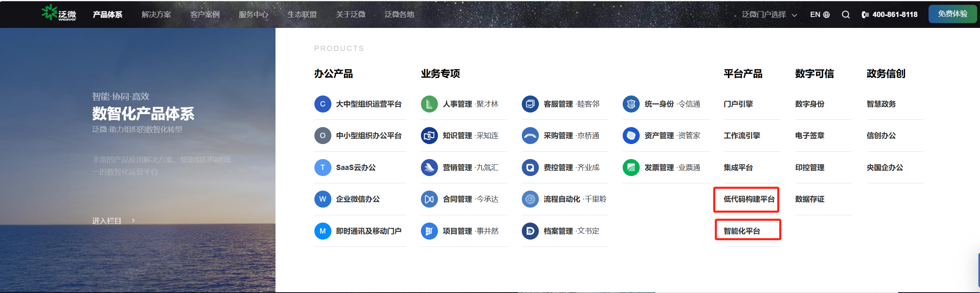The width and height of the screenshot is (980, 293).
Task: Click the 免费体验 button
Action: (952, 14)
